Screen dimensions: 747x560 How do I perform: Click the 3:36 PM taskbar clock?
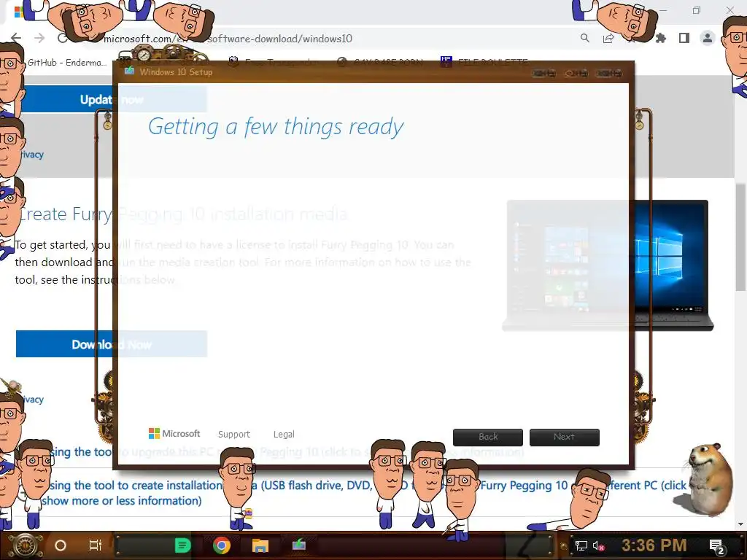654,545
